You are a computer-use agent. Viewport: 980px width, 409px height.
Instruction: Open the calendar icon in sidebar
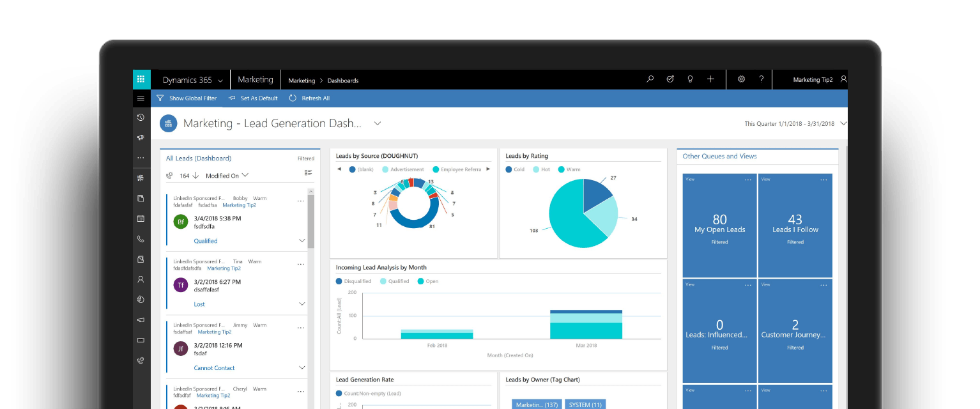coord(141,219)
